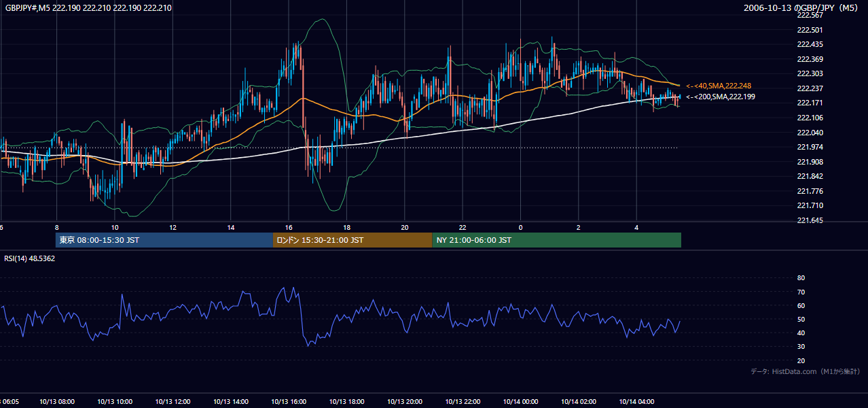Click hour label 18 under the price chart
The image size is (868, 408).
pyautogui.click(x=346, y=227)
